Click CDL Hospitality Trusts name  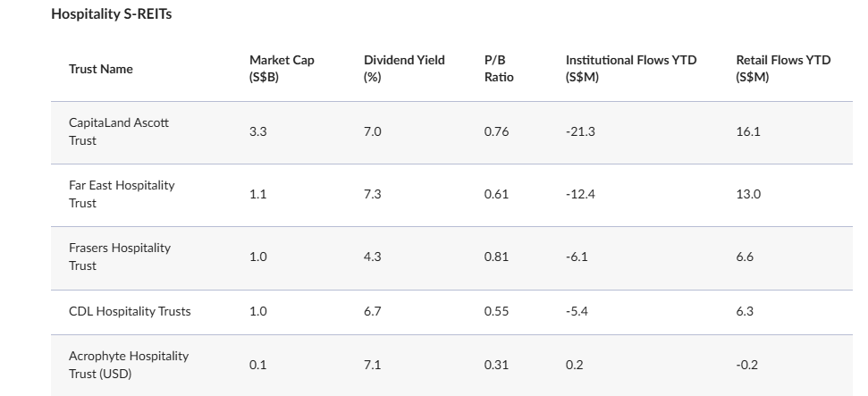(130, 311)
